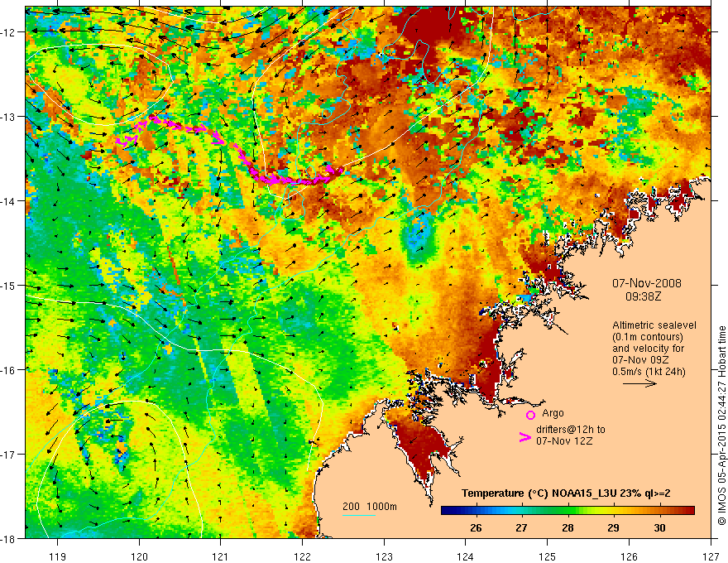Click the 0.5m/s velocity scale arrow
This screenshot has width=728, height=563.
[x=639, y=383]
